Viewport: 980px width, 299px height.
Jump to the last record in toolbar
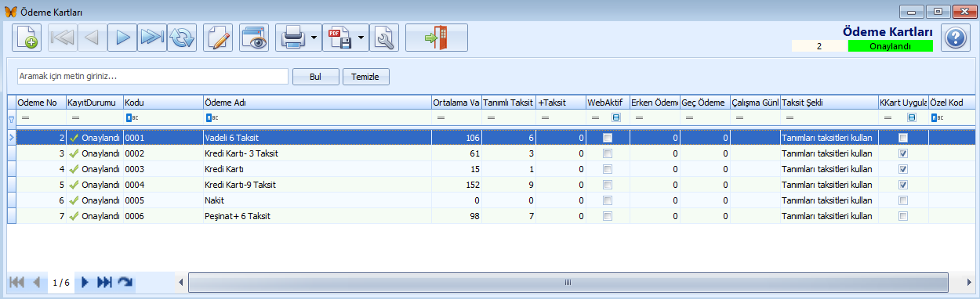point(152,38)
